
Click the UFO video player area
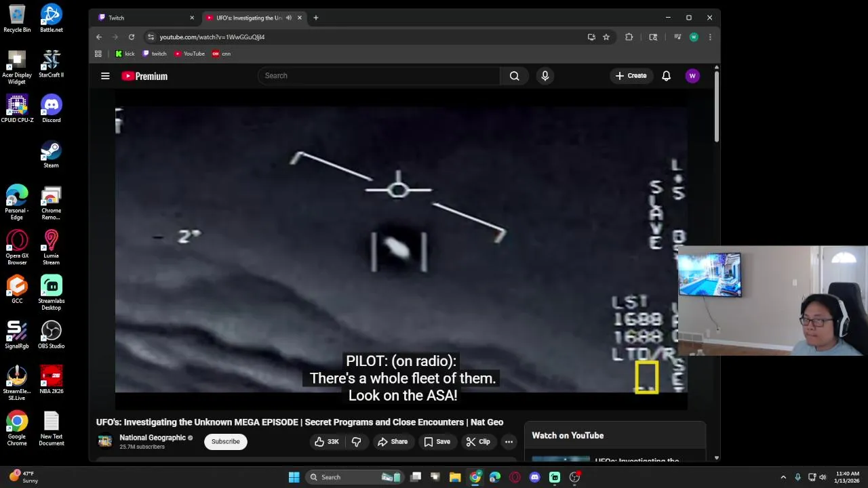pos(401,249)
